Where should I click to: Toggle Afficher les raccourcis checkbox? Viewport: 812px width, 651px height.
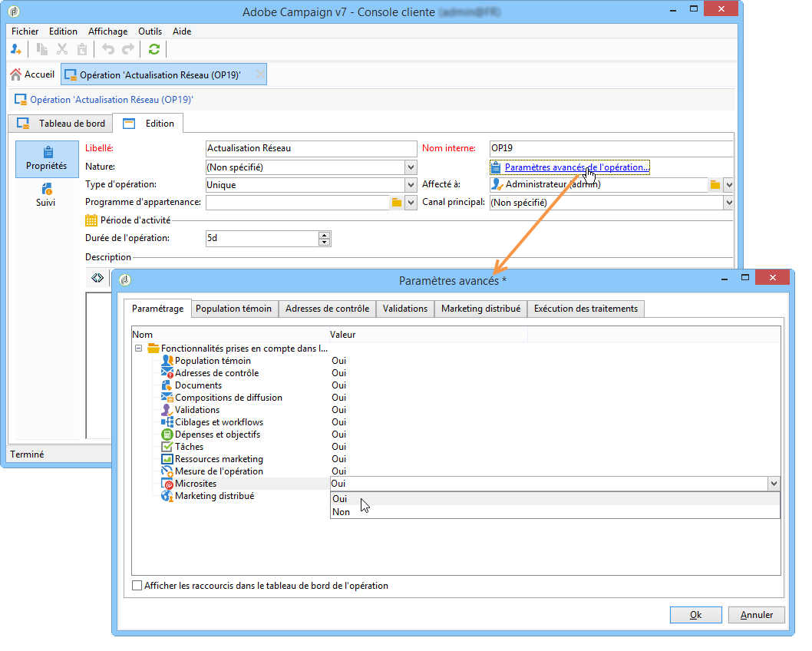(137, 586)
